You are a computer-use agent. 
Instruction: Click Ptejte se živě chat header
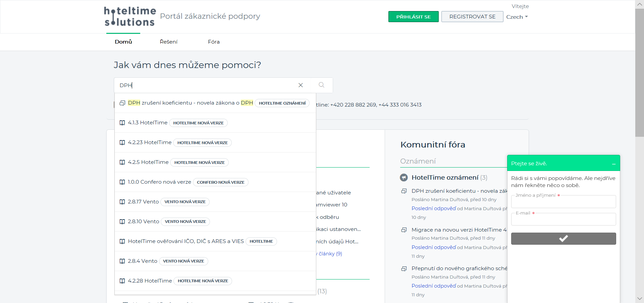563,163
